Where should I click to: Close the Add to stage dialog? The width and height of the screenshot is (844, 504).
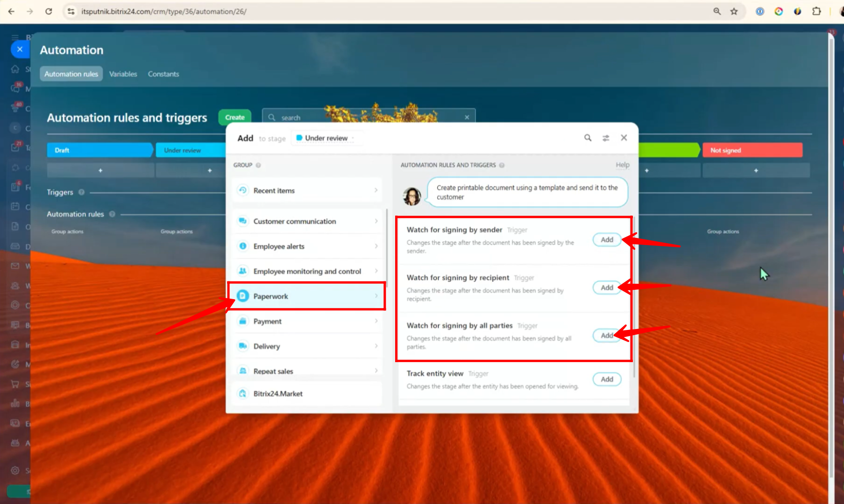[x=624, y=138]
